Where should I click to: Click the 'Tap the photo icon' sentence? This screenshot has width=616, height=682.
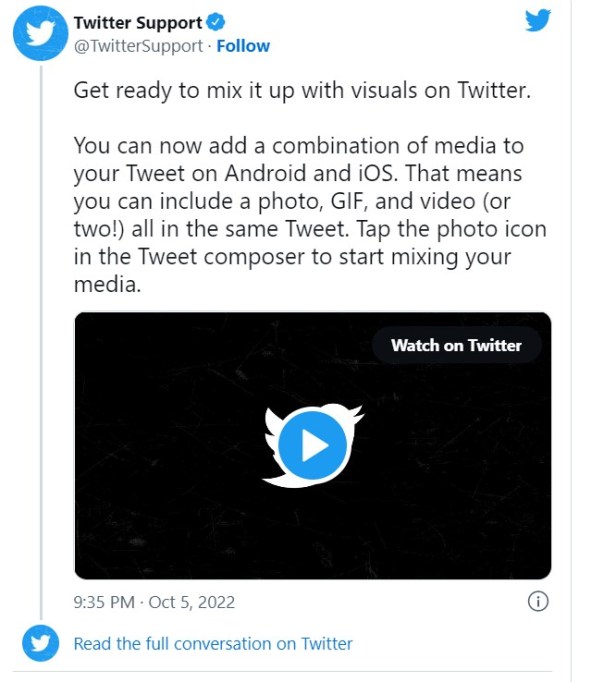coord(440,229)
